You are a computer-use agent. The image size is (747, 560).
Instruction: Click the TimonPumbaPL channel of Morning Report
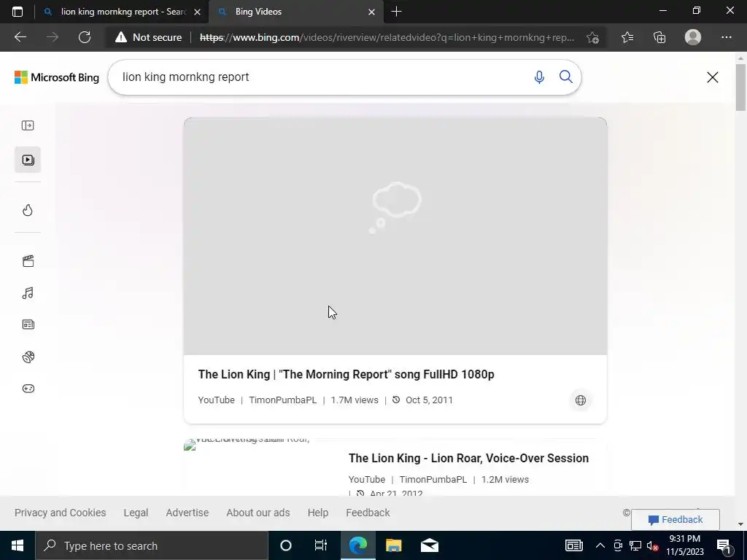(x=282, y=400)
